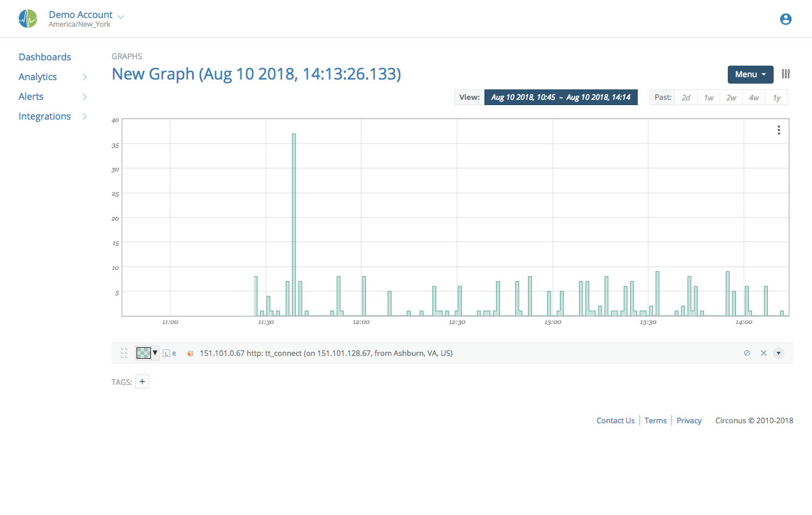Open the metric options caret in the legend
The width and height of the screenshot is (812, 515).
click(778, 352)
